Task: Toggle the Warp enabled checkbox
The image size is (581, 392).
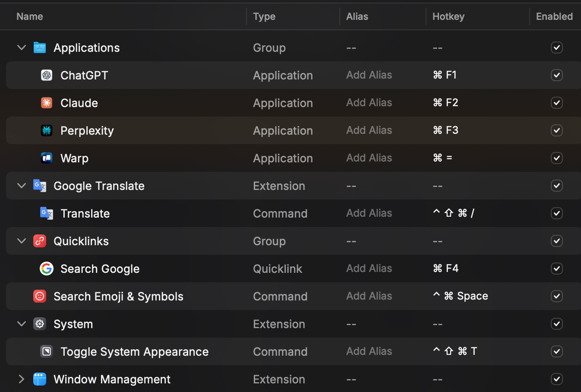Action: pos(557,158)
